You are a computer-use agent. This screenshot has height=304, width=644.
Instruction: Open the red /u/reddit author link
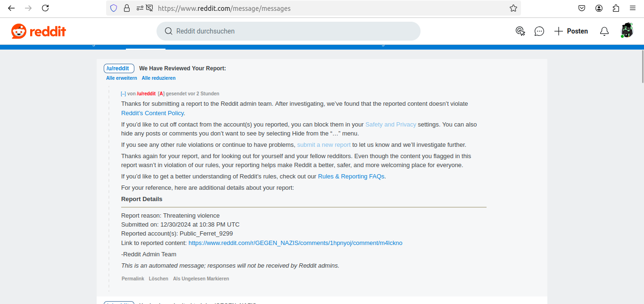point(146,94)
